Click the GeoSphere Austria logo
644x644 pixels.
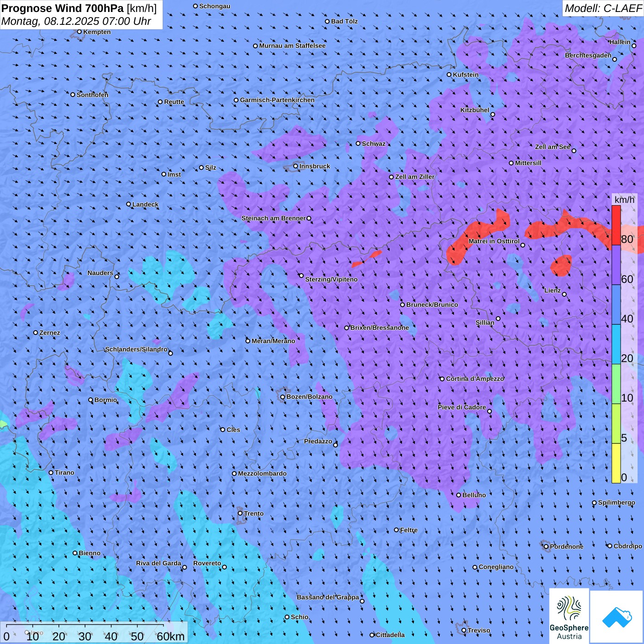pyautogui.click(x=569, y=616)
